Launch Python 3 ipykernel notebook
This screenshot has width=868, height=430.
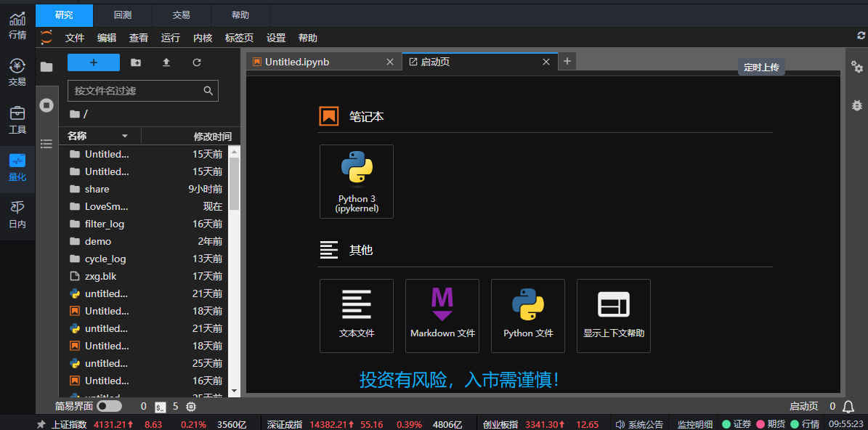coord(357,181)
